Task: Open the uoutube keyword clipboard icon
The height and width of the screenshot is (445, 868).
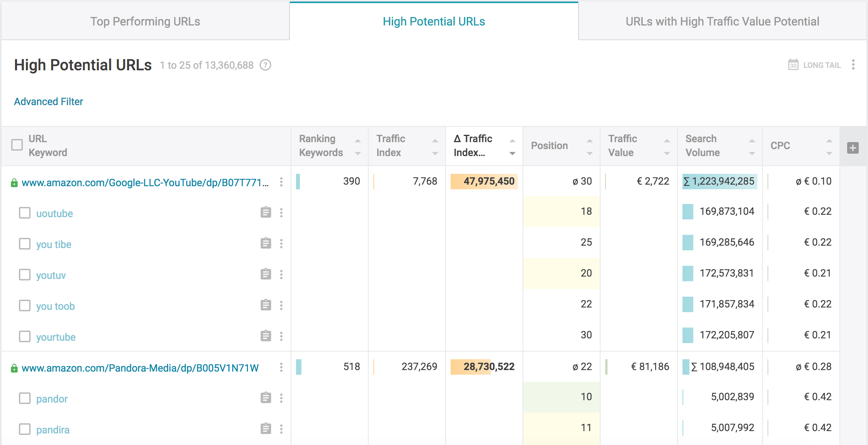Action: (x=266, y=212)
